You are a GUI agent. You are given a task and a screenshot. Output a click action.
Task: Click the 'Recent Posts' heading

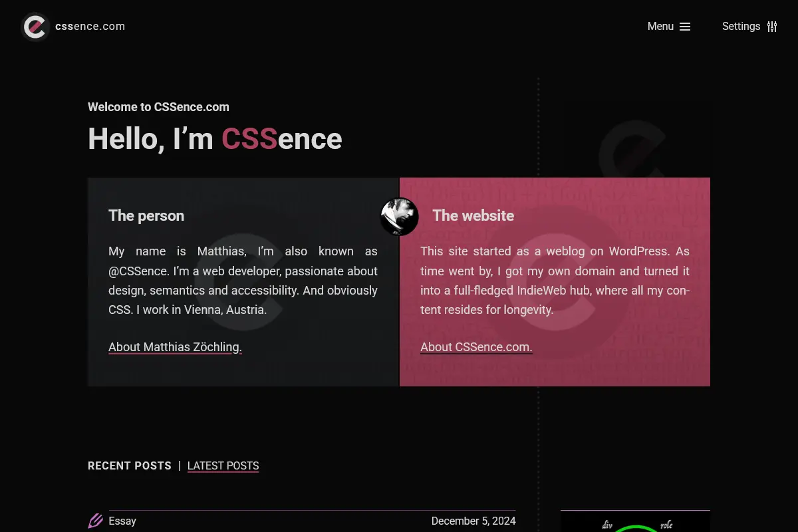tap(130, 466)
